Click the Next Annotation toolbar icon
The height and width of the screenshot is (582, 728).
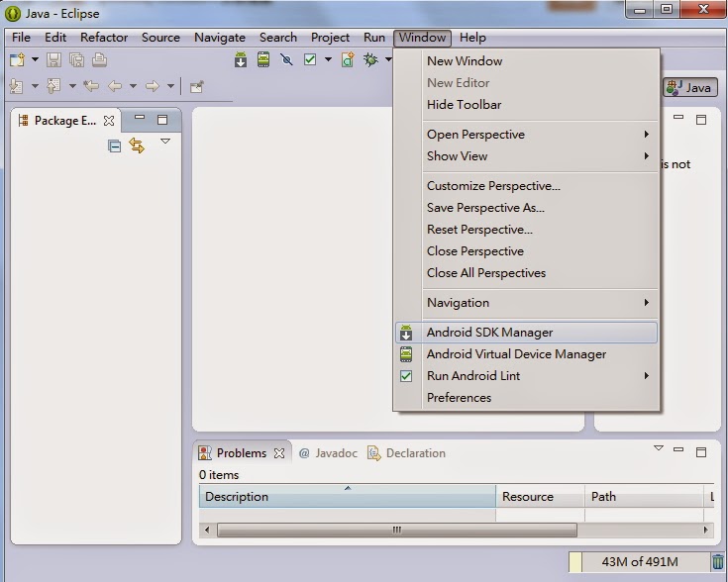(x=16, y=86)
